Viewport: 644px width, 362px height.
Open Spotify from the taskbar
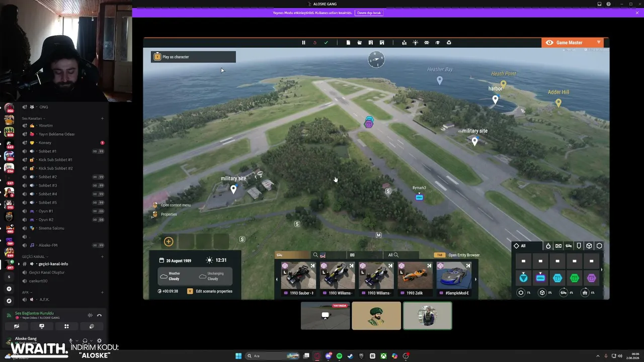[x=339, y=356]
